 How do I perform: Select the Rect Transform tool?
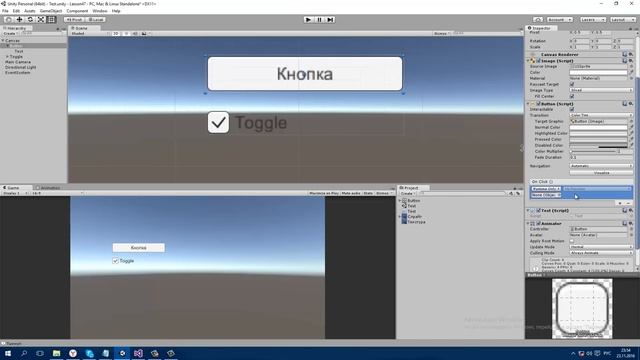(x=51, y=20)
